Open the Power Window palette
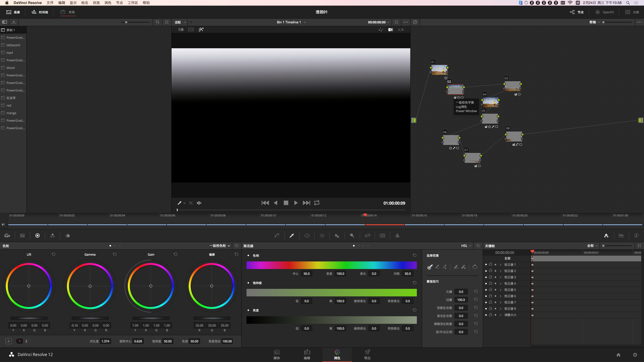This screenshot has height=362, width=644. point(307,236)
